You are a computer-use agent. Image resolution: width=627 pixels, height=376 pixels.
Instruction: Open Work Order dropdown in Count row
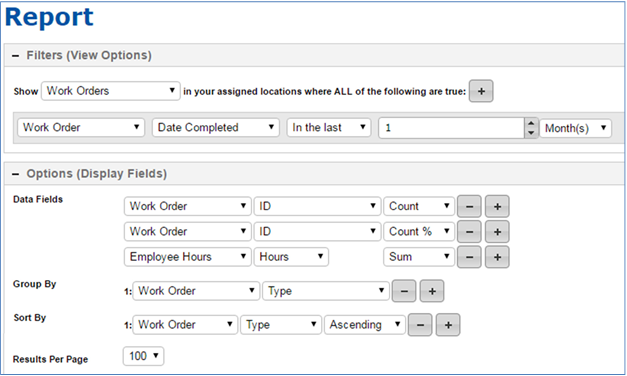[x=188, y=206]
